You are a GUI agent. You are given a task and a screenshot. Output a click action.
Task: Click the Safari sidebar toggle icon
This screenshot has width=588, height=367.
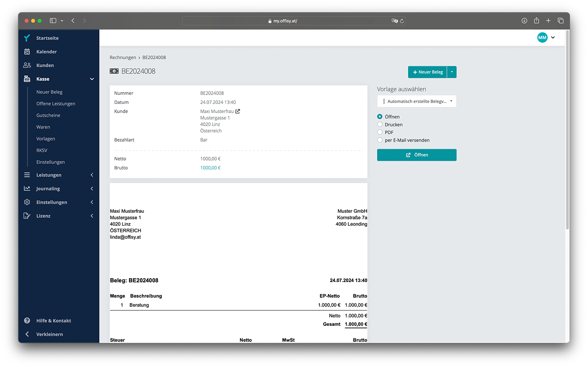[x=53, y=21]
